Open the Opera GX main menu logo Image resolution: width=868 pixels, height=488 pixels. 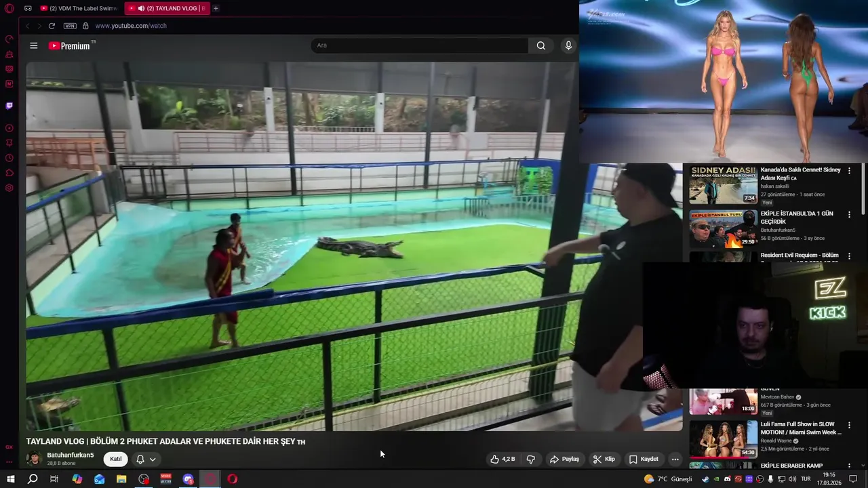9,8
